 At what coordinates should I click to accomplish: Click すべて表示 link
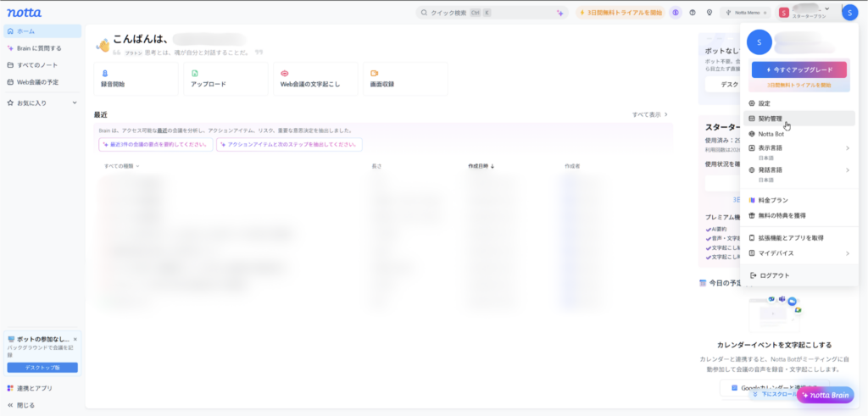[x=650, y=114]
